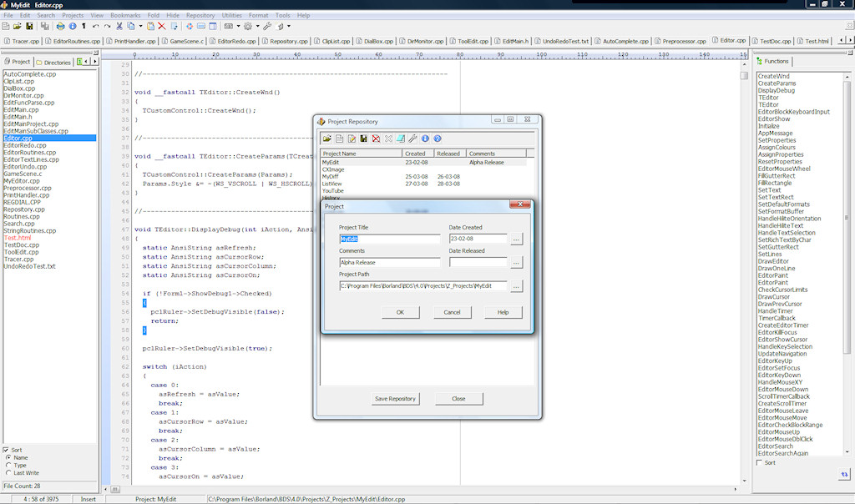Select the Last Write sort radio button
The width and height of the screenshot is (855, 504).
(x=8, y=473)
